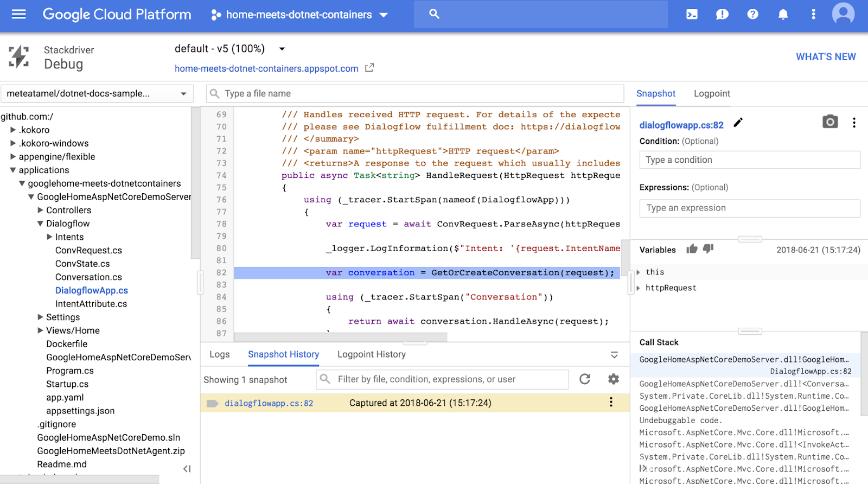Viewport: 868px width, 484px height.
Task: Open project selector home-meets-dotnet-containers
Action: (299, 15)
